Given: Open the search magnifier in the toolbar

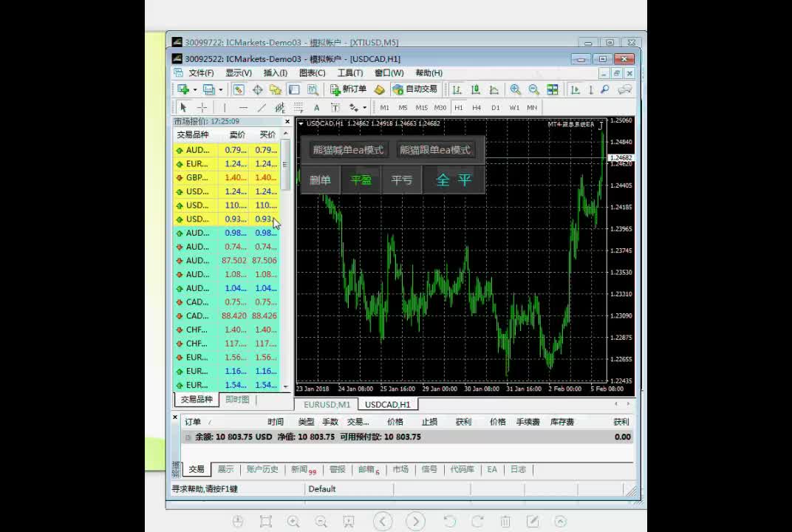Looking at the screenshot, I should (x=604, y=89).
